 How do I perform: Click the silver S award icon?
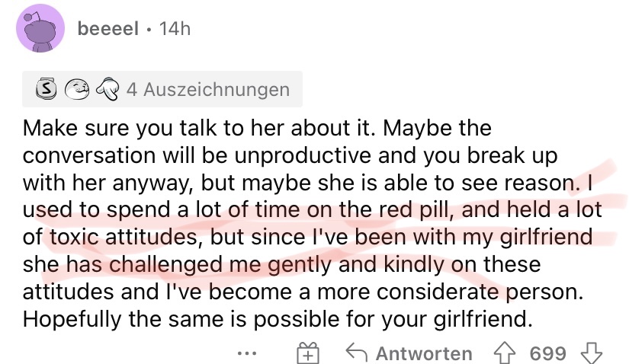tap(47, 88)
